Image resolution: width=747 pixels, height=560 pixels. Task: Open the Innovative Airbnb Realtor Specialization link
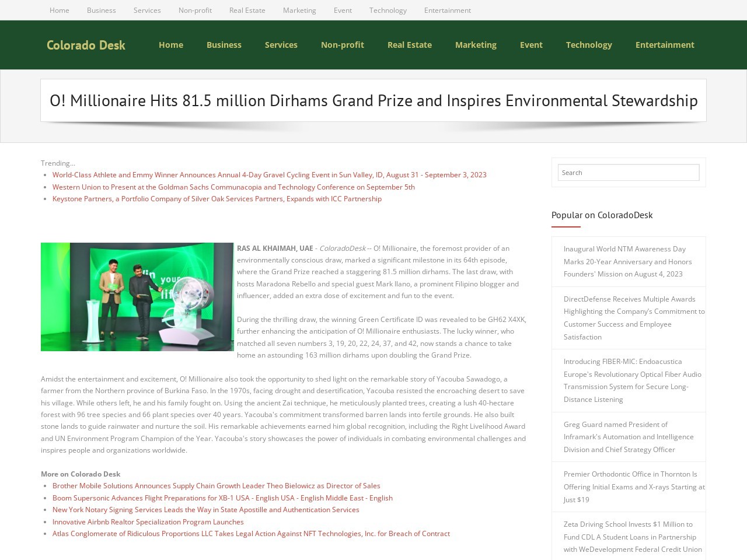point(148,522)
